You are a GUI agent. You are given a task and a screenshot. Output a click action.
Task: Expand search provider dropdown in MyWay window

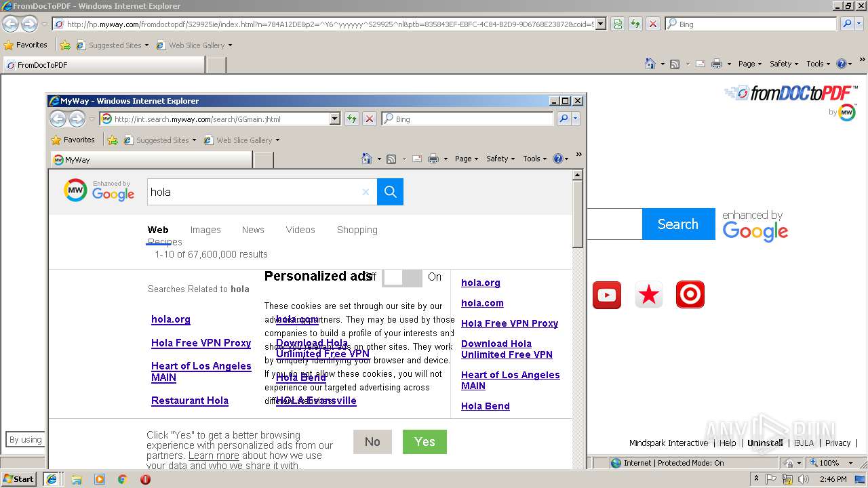coord(576,119)
